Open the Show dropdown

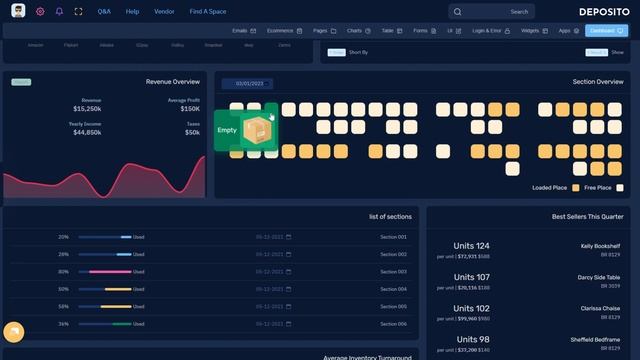point(596,52)
